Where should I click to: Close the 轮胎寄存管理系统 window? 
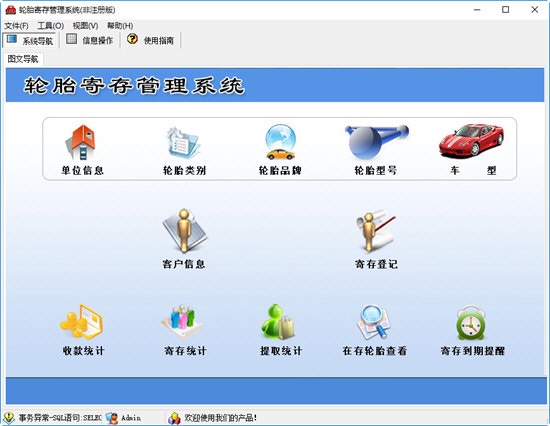point(535,9)
